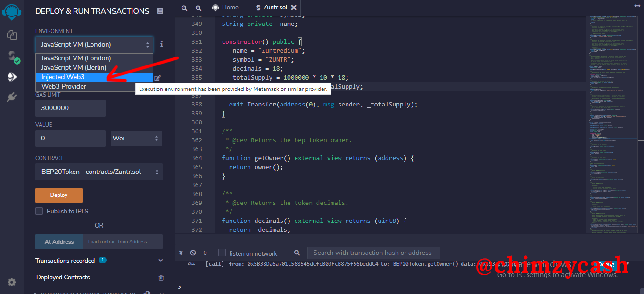644x294 pixels.
Task: Toggle the side panel with the double-arrow icon at the editor's top right
Action: 637,5
